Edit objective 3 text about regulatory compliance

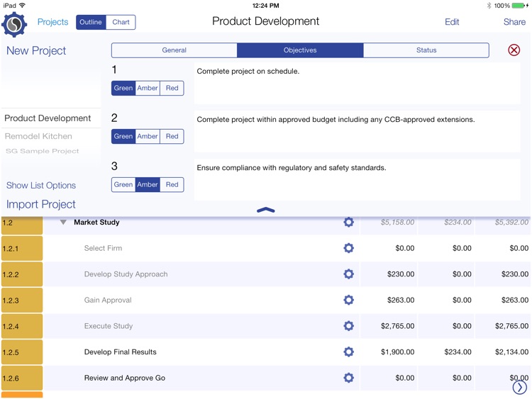tap(357, 180)
